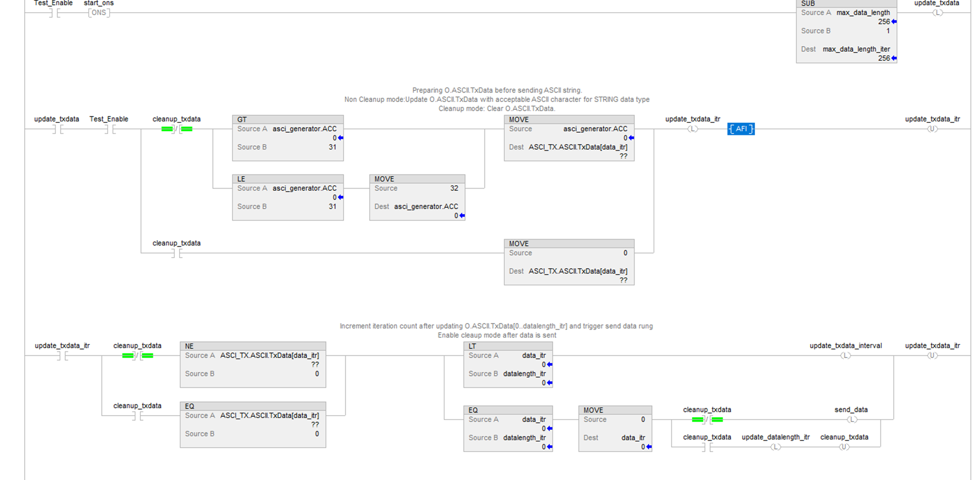Select the start_ons ONS instruction

[99, 13]
